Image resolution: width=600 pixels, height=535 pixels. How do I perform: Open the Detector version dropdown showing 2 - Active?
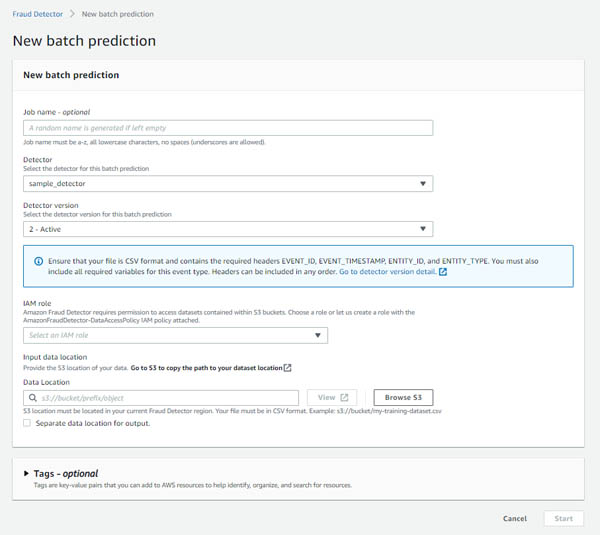point(228,229)
